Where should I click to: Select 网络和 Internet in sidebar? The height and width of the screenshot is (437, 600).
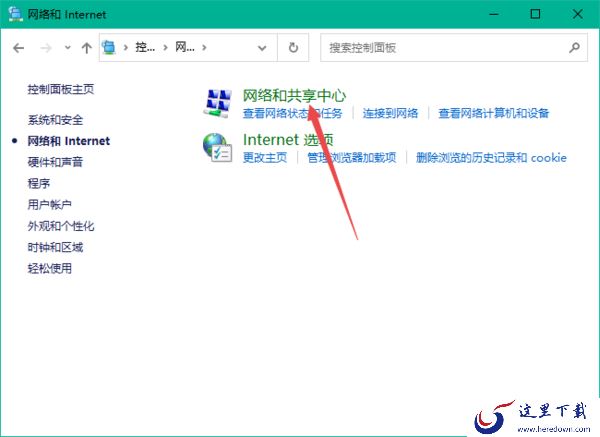[69, 141]
